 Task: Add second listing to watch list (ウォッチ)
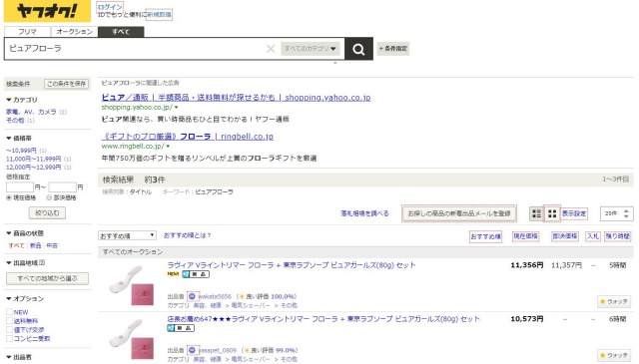(614, 355)
